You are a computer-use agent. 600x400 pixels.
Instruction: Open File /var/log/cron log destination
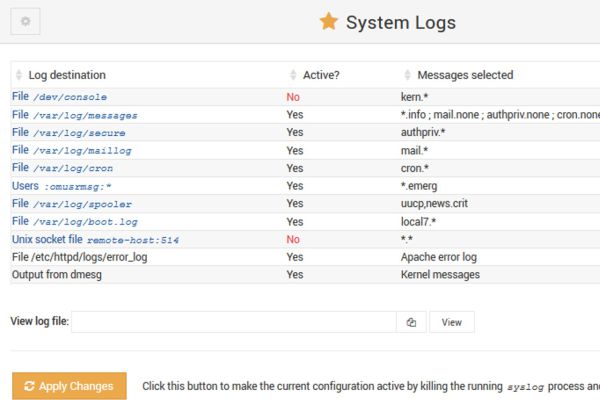(x=62, y=168)
